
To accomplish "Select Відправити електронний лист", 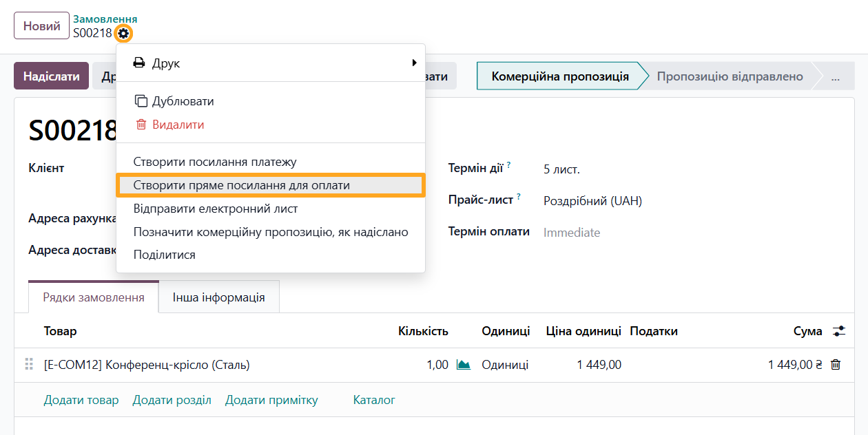I will point(271,209).
